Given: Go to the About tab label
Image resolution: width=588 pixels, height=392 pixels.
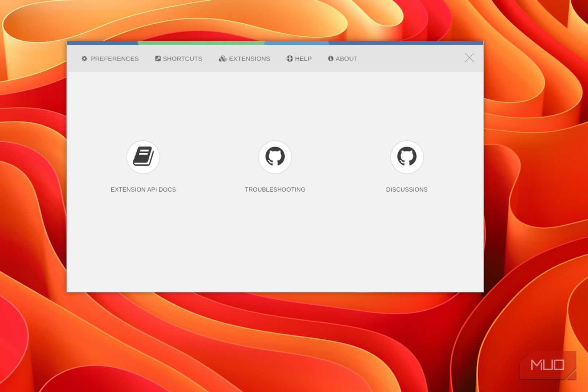Looking at the screenshot, I should [x=347, y=58].
